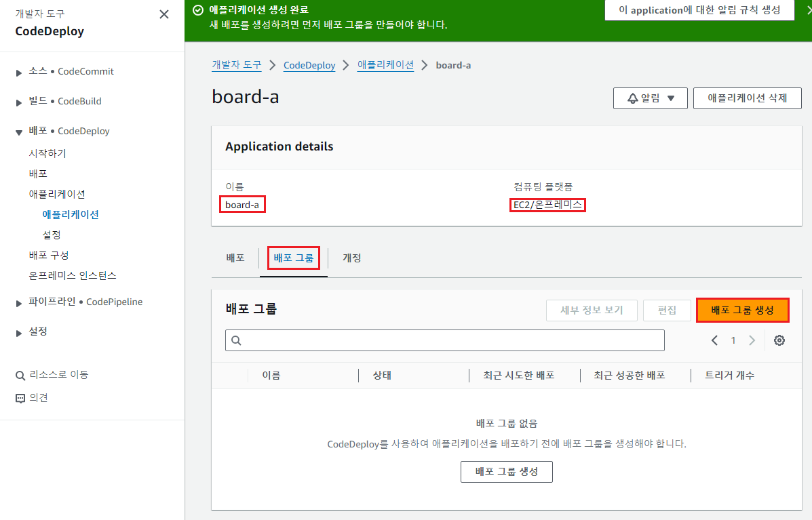The image size is (812, 520).
Task: Go to previous page with left chevron
Action: [714, 340]
